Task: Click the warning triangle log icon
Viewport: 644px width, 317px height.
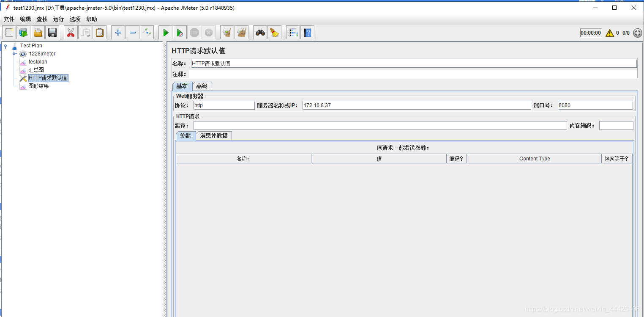Action: (609, 33)
